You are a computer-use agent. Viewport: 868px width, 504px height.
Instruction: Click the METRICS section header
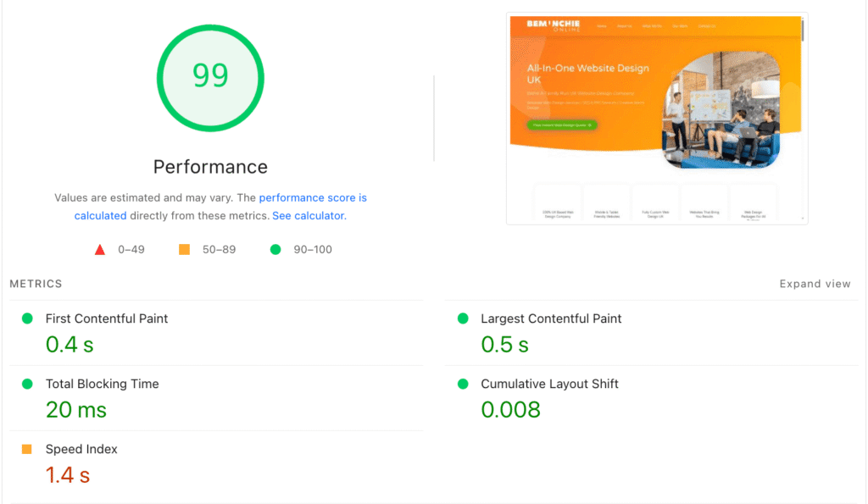tap(36, 284)
